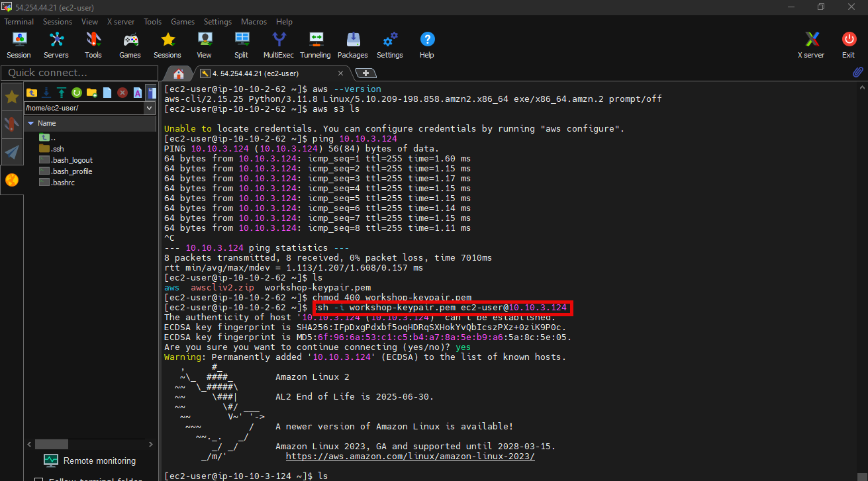Open the Tools knife sidebar tab
Screen dimensions: 868x481
(x=12, y=124)
